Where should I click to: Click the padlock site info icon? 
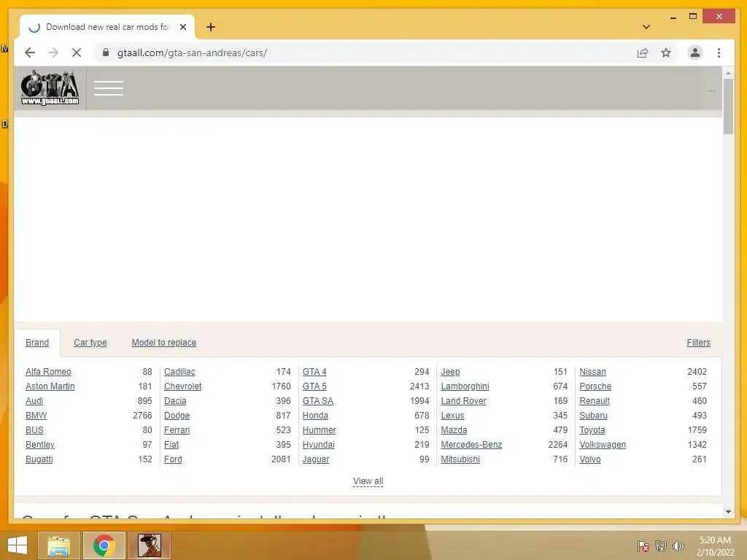pyautogui.click(x=106, y=52)
